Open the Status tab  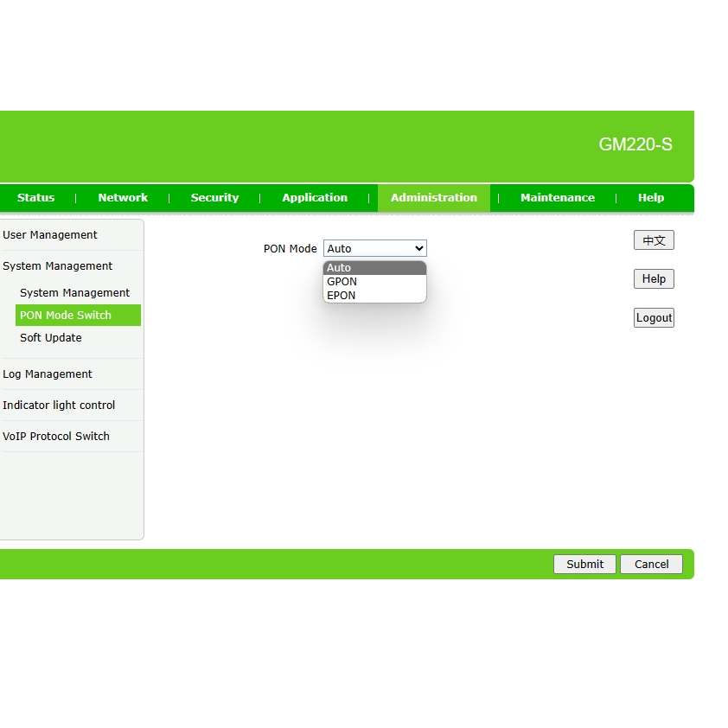35,198
